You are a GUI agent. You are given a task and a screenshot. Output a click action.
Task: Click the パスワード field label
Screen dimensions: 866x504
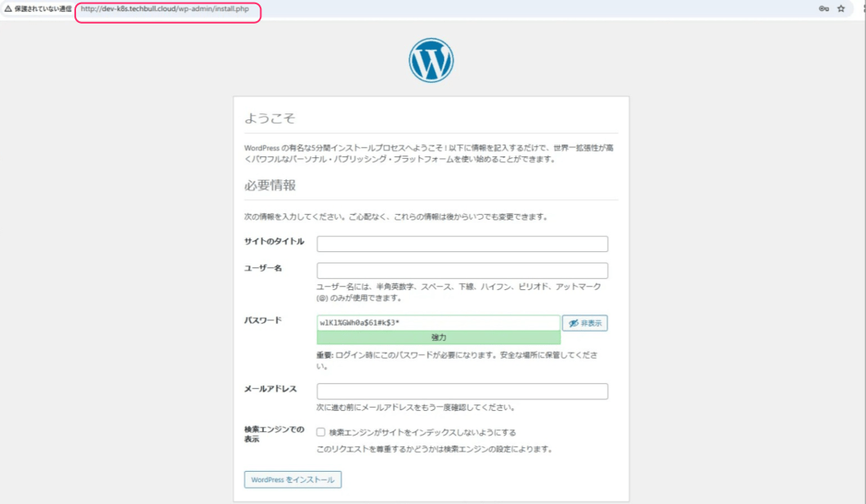coord(263,320)
